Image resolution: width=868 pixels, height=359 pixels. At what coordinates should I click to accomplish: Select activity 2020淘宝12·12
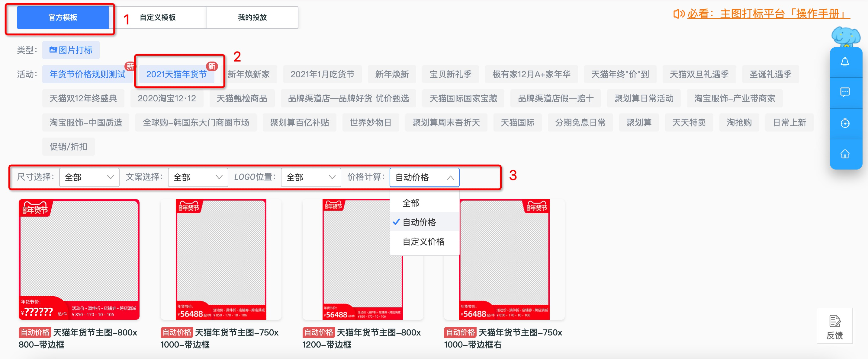click(167, 99)
